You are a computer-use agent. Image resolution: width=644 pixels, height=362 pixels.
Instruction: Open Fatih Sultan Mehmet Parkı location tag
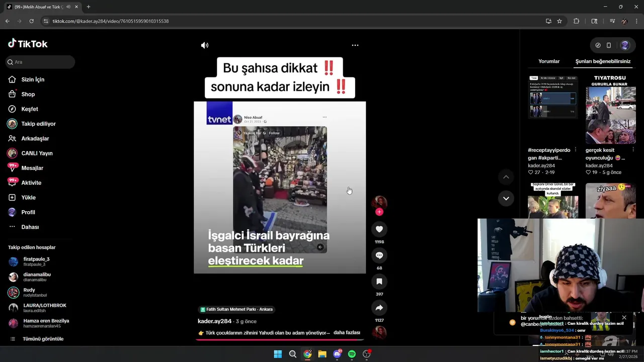point(236,310)
